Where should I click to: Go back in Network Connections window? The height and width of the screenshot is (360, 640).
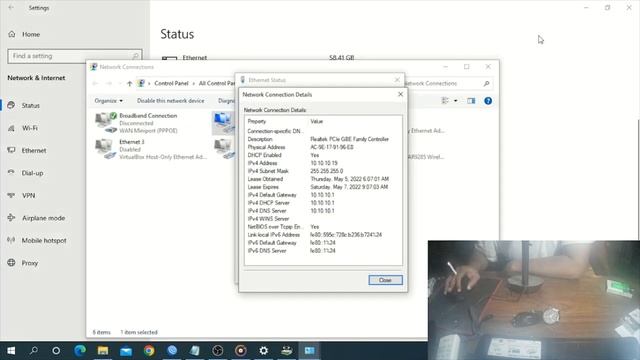click(x=95, y=83)
